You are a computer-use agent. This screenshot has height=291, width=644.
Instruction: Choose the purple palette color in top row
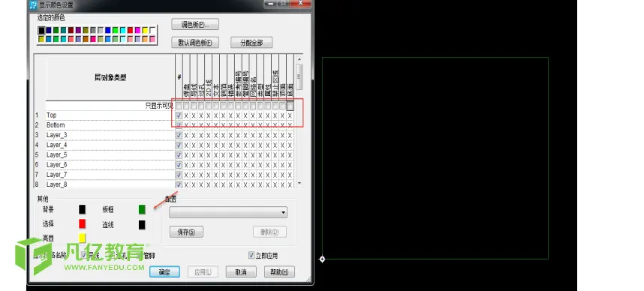click(x=79, y=30)
